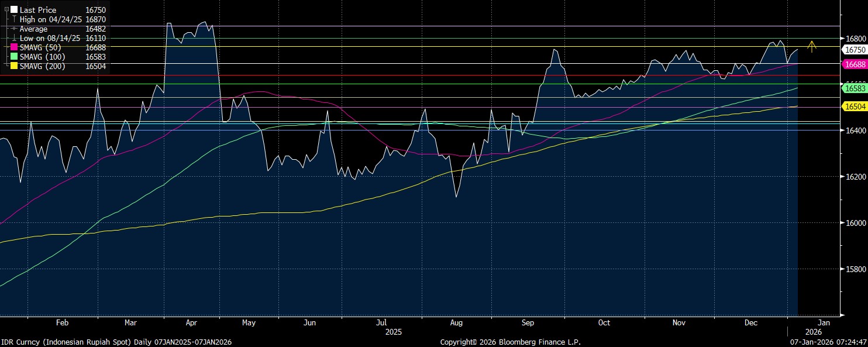Select the High on 04/24/25 marker icon
Image resolution: width=868 pixels, height=347 pixels.
14,19
